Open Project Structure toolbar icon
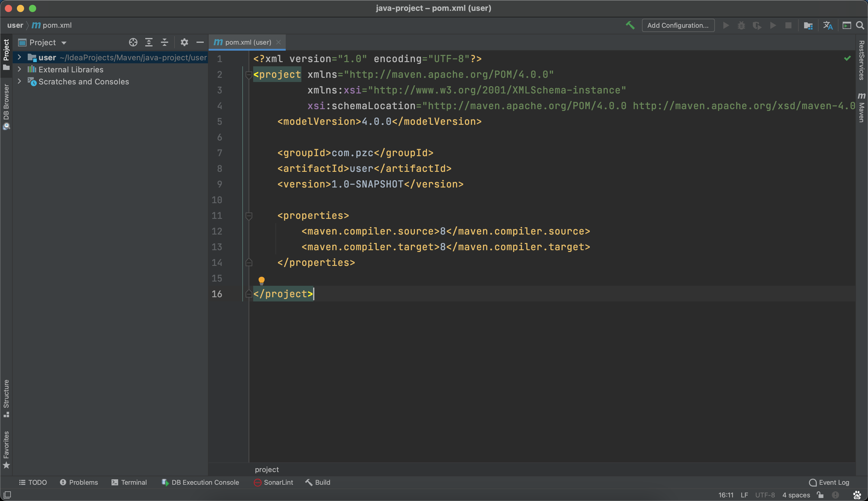This screenshot has width=868, height=501. [x=808, y=25]
